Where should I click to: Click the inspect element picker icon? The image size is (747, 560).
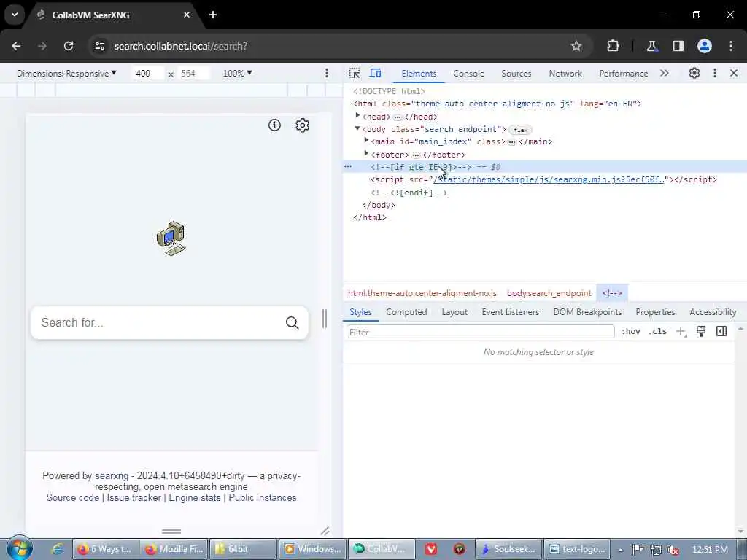pos(355,74)
